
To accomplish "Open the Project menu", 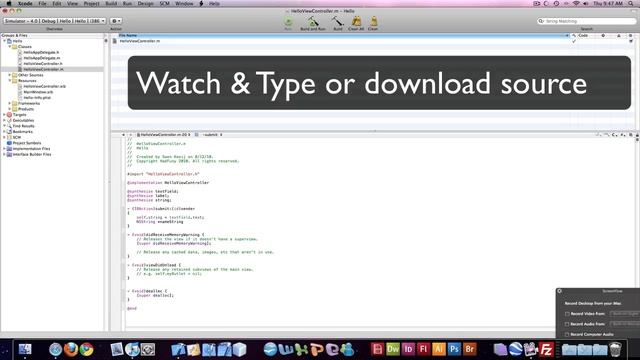I will click(91, 3).
